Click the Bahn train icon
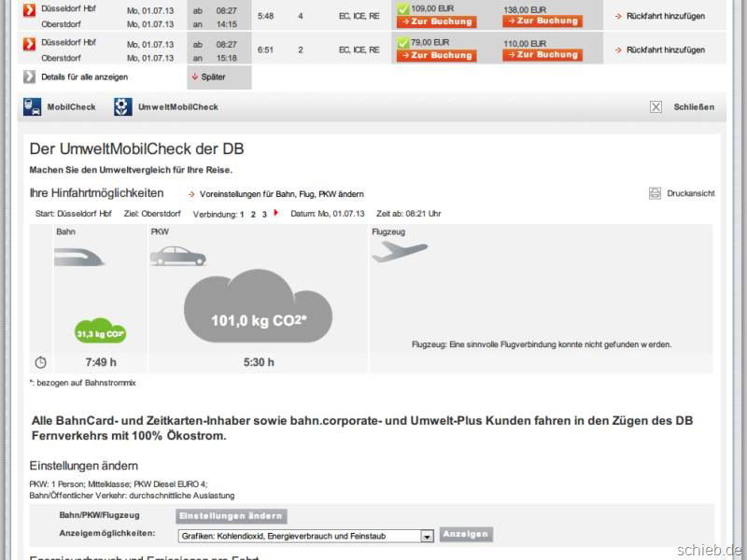This screenshot has width=747, height=560. [x=79, y=257]
